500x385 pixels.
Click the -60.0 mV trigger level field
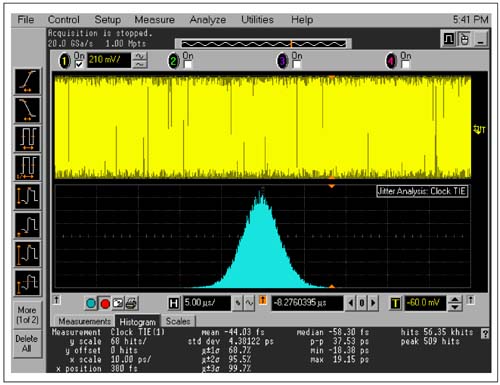click(425, 303)
